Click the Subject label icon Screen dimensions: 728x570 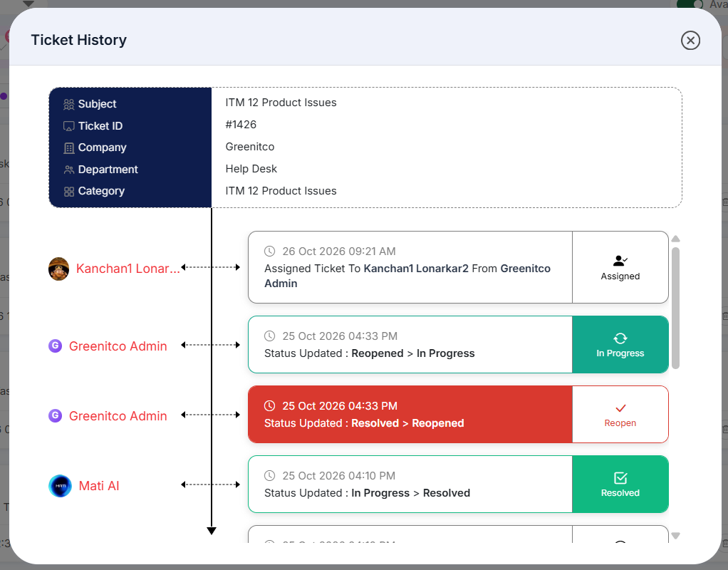pyautogui.click(x=68, y=104)
